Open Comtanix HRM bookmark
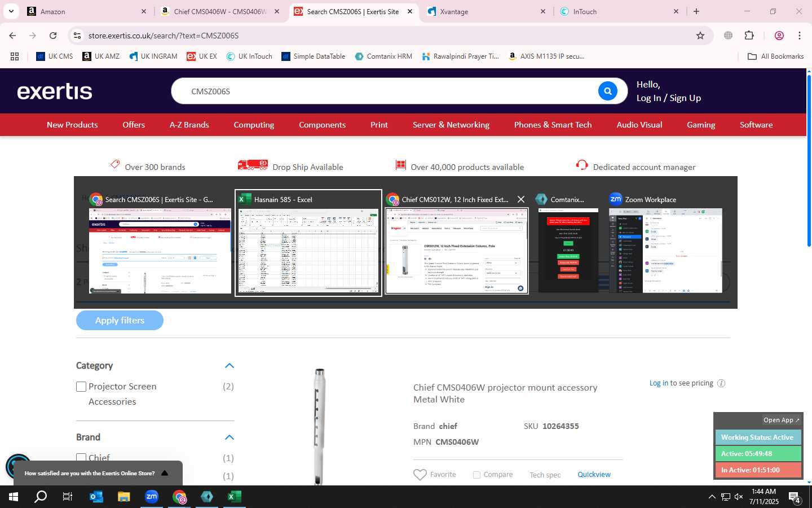Image resolution: width=812 pixels, height=508 pixels. (383, 56)
